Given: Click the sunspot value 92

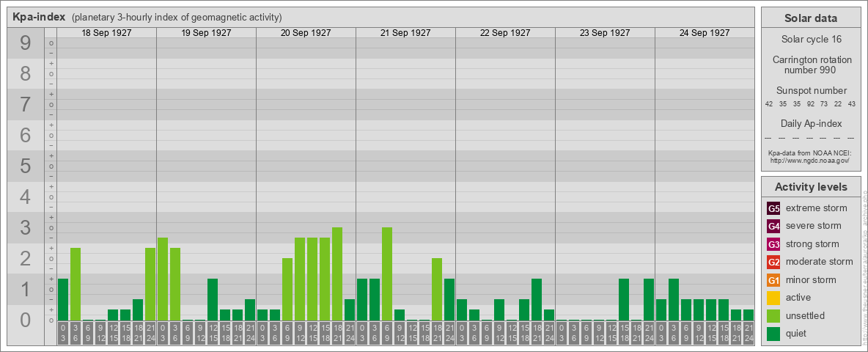Looking at the screenshot, I should coord(811,104).
